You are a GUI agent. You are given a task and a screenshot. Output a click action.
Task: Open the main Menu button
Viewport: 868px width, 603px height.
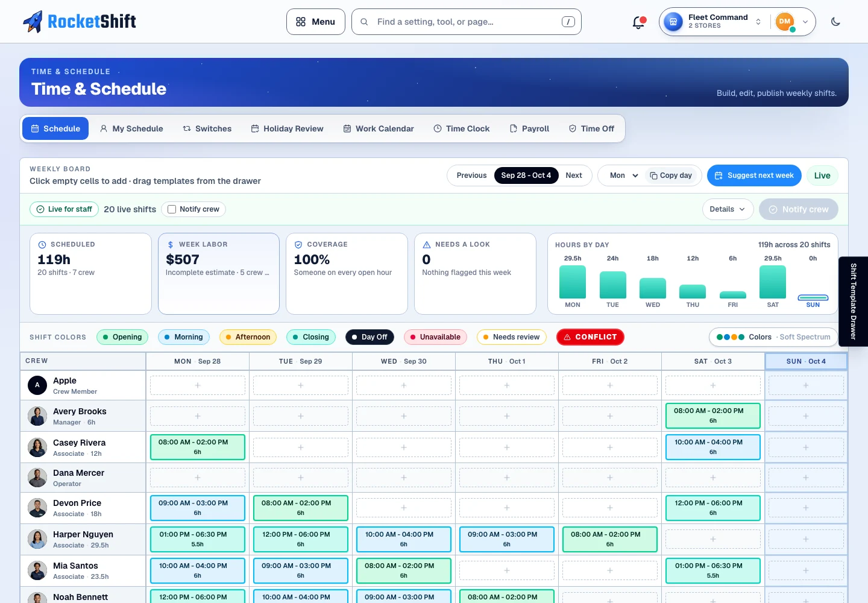coord(316,22)
